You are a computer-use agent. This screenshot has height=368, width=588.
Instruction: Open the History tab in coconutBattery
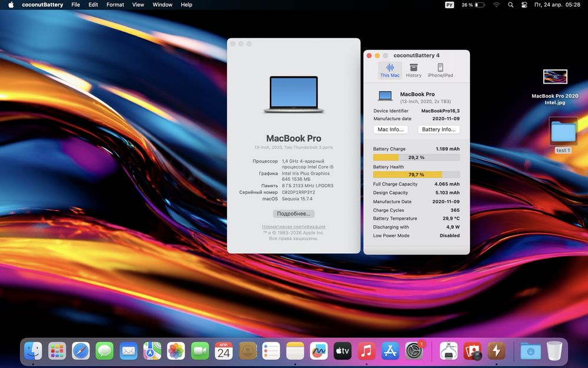point(413,70)
